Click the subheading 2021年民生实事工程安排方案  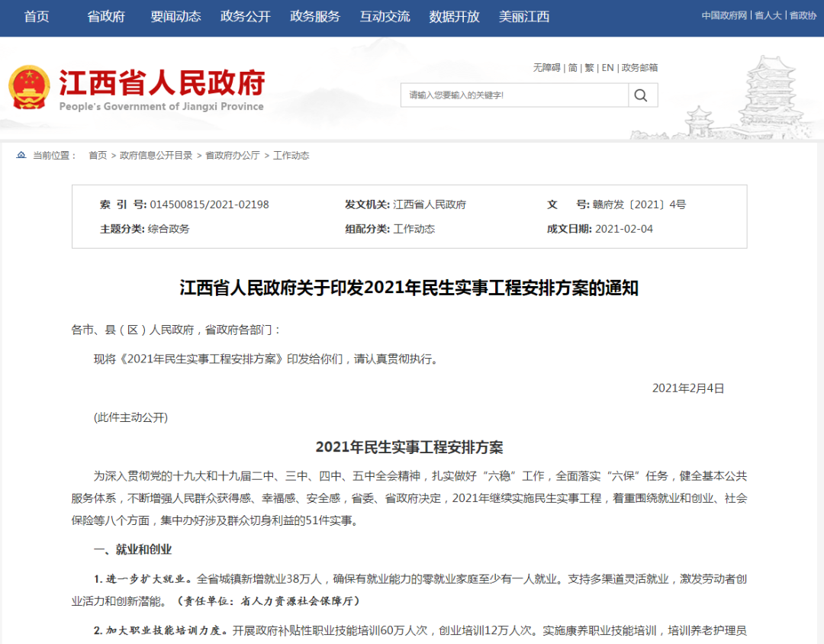(410, 447)
